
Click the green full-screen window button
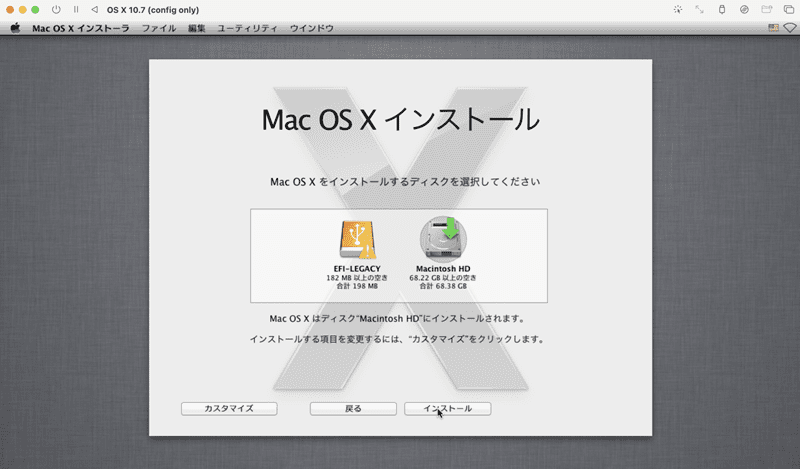(35, 10)
